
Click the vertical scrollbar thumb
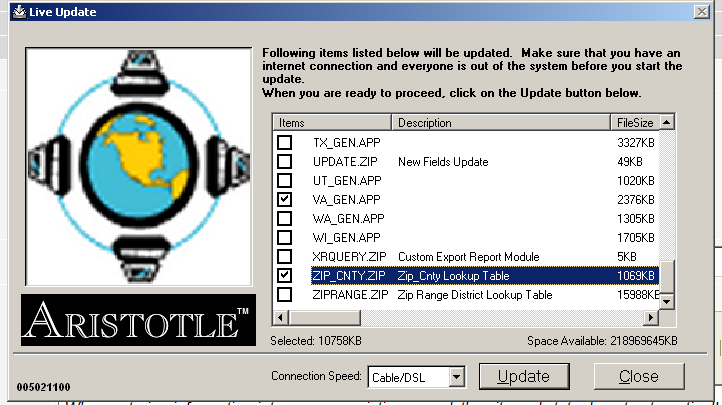pyautogui.click(x=667, y=277)
